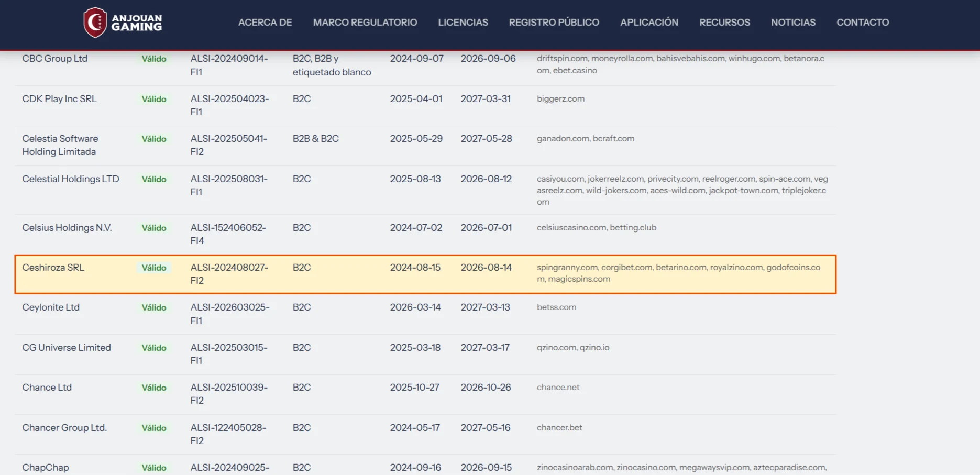Select issue date 2024-09-07

coord(417,59)
